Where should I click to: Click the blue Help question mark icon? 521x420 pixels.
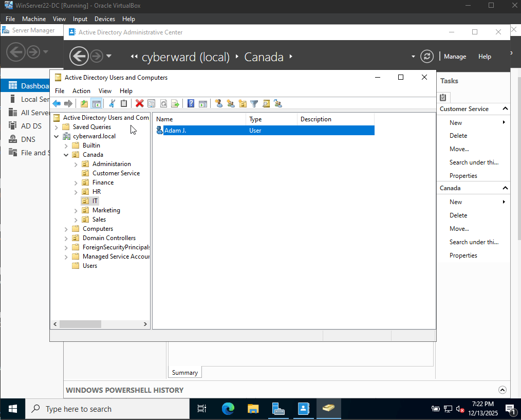coord(191,103)
